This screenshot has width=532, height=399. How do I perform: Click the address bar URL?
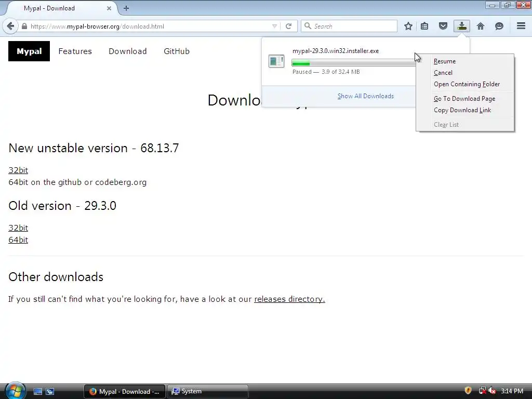click(97, 26)
